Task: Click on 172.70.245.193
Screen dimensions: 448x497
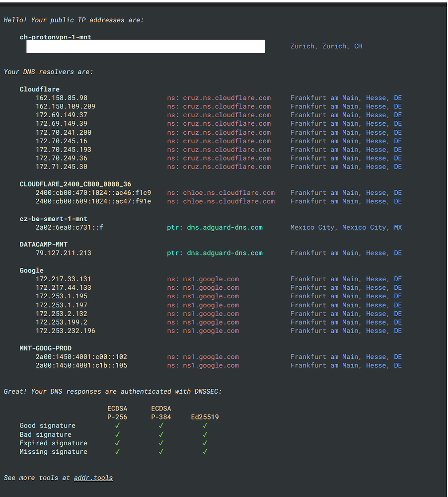Action: click(x=64, y=150)
